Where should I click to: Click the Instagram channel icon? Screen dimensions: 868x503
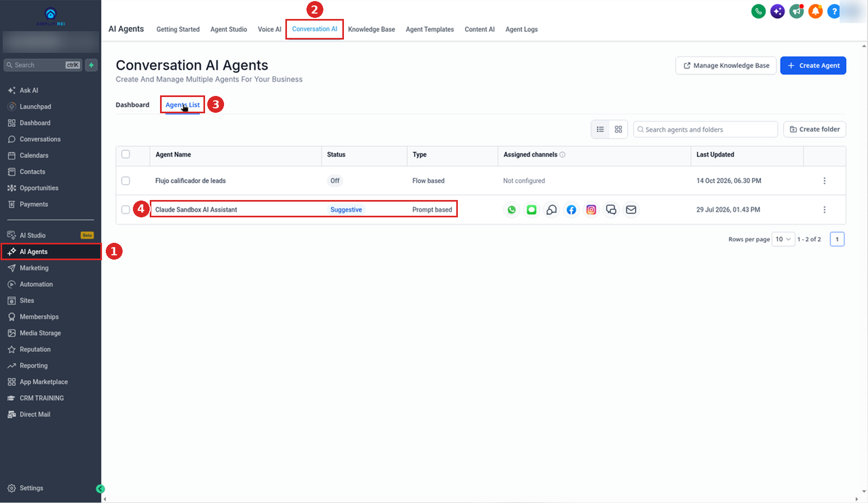(591, 210)
